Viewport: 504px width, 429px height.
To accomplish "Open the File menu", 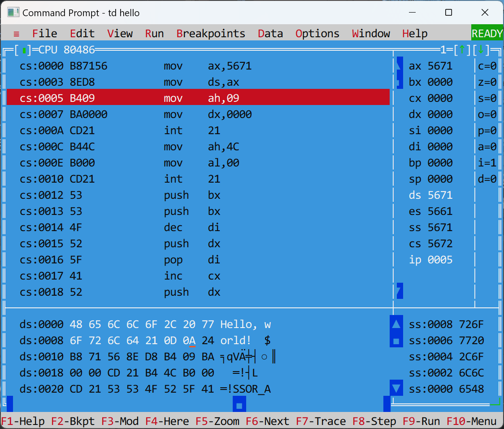I will (45, 34).
